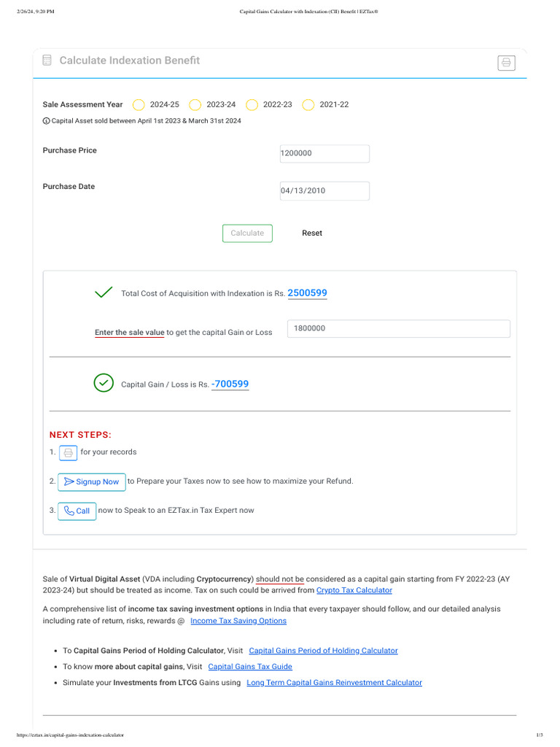
Task: Click the sale value input box
Action: pyautogui.click(x=399, y=329)
